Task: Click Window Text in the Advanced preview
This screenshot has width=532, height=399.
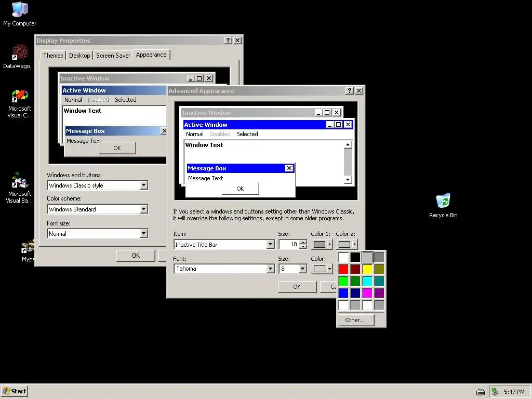Action: (x=204, y=145)
